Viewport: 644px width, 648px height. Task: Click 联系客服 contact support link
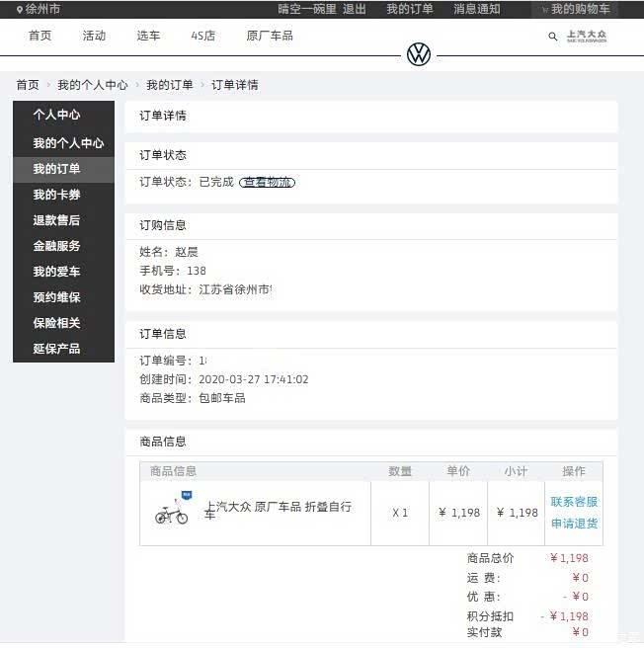tap(574, 502)
